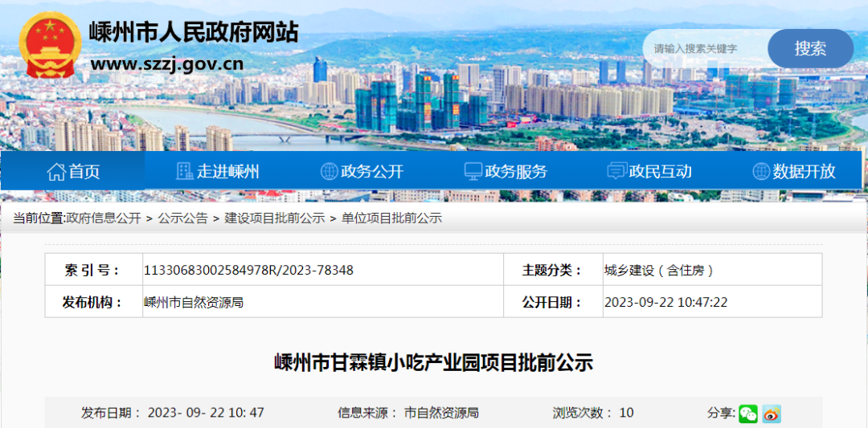Open the 政府信息公开 breadcrumb link
The image size is (868, 428).
[x=103, y=218]
